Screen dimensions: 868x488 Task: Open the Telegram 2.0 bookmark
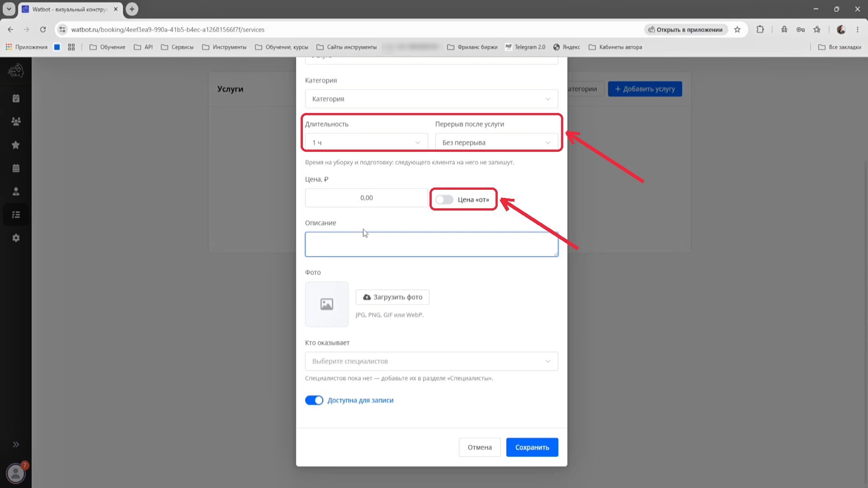pos(525,47)
